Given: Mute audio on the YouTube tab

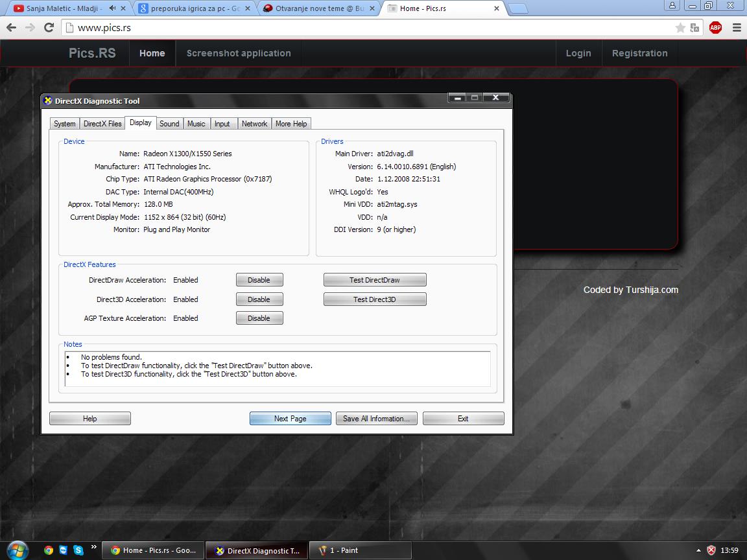Looking at the screenshot, I should point(113,8).
